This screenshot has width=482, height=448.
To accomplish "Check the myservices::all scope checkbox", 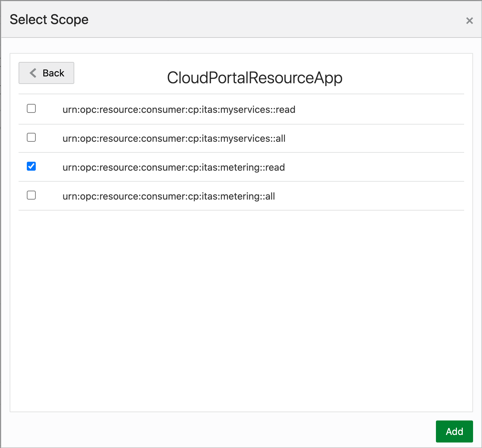I will 31,138.
